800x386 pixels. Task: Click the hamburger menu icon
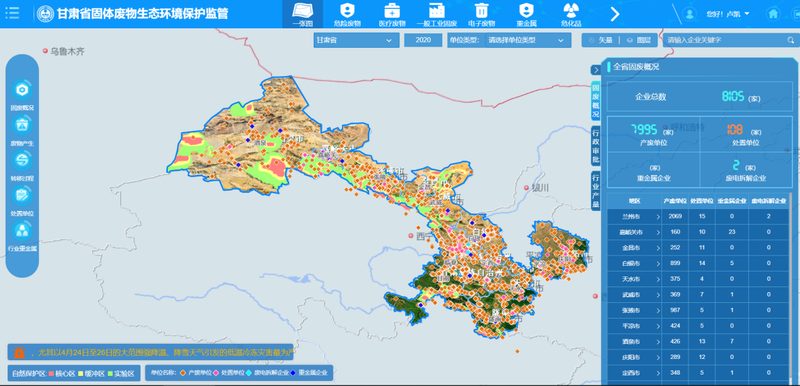(x=12, y=13)
